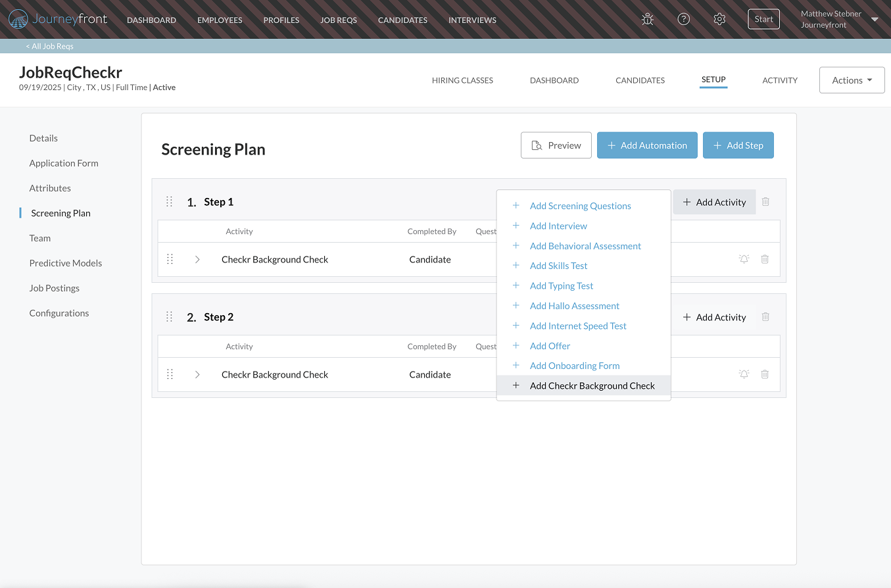Click the Add Automation button

tap(647, 145)
